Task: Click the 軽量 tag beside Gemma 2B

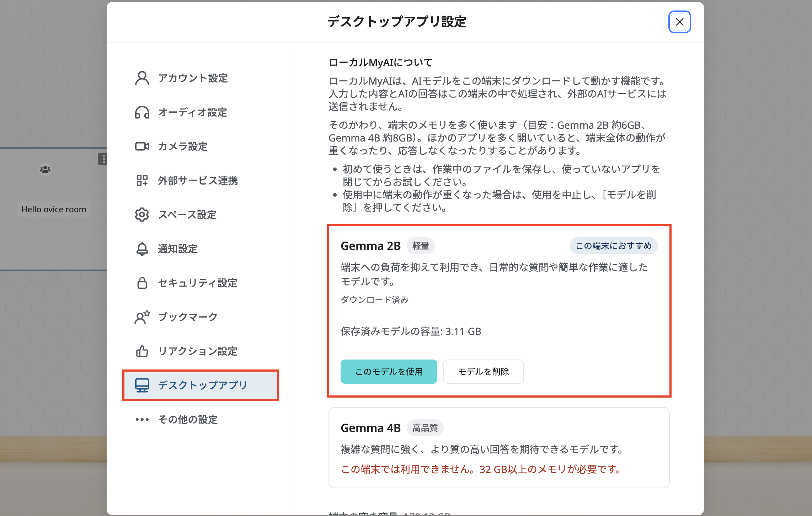Action: coord(421,246)
